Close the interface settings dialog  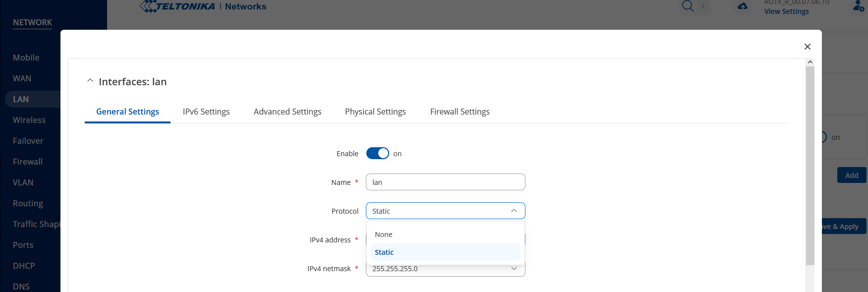point(808,47)
